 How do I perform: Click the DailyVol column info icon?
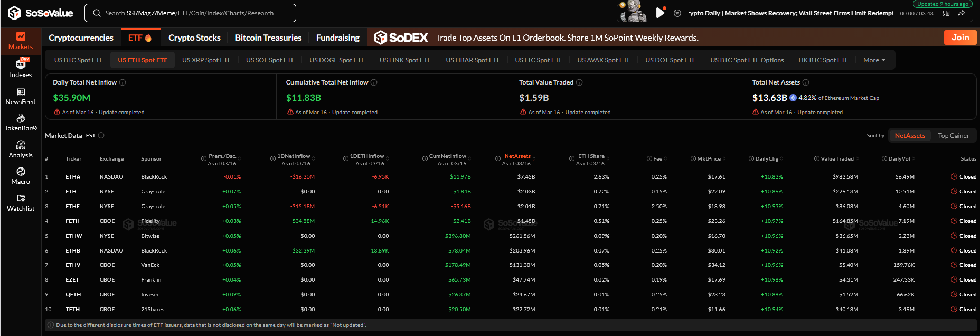(x=884, y=158)
